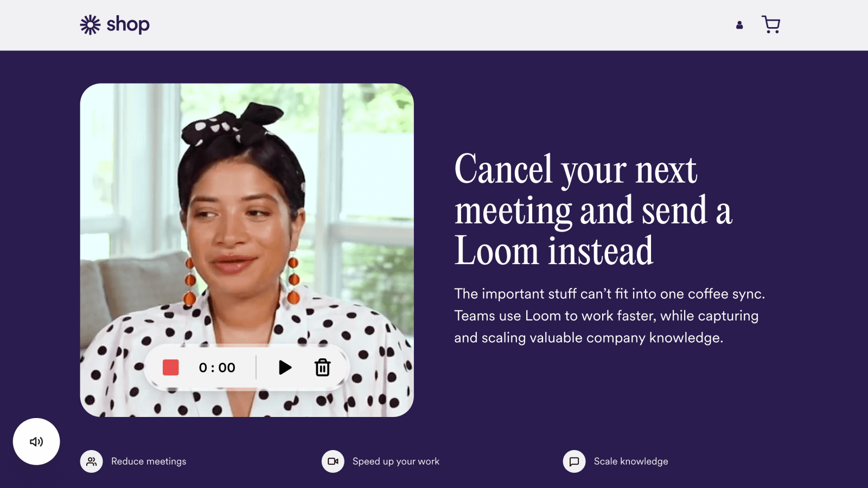The width and height of the screenshot is (868, 488).
Task: Click the word 'Loom' in 'Teams use Loom'
Action: 543,316
